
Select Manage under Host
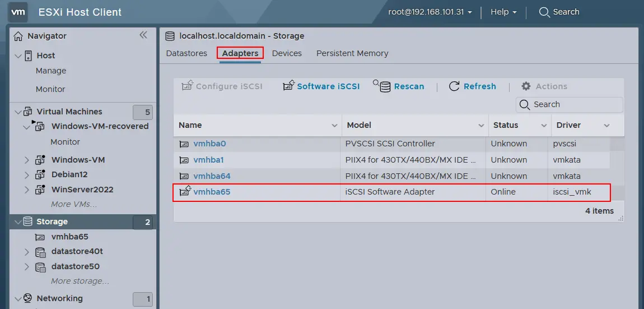(51, 71)
